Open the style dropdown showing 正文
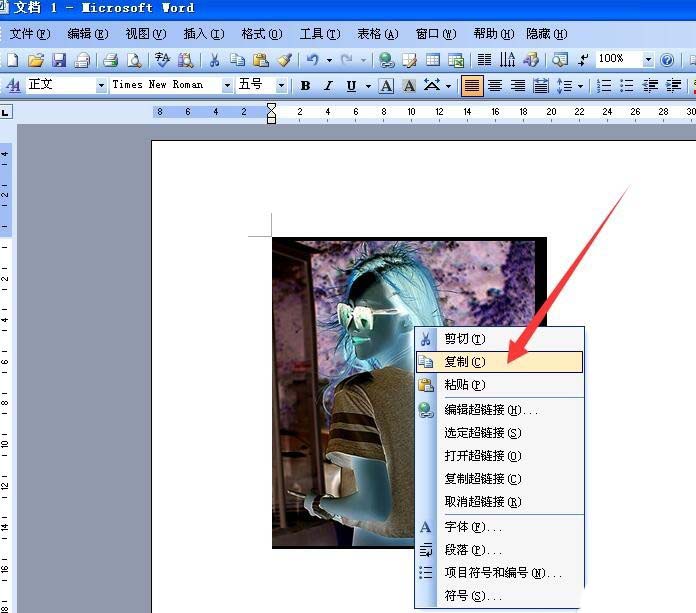 point(101,85)
